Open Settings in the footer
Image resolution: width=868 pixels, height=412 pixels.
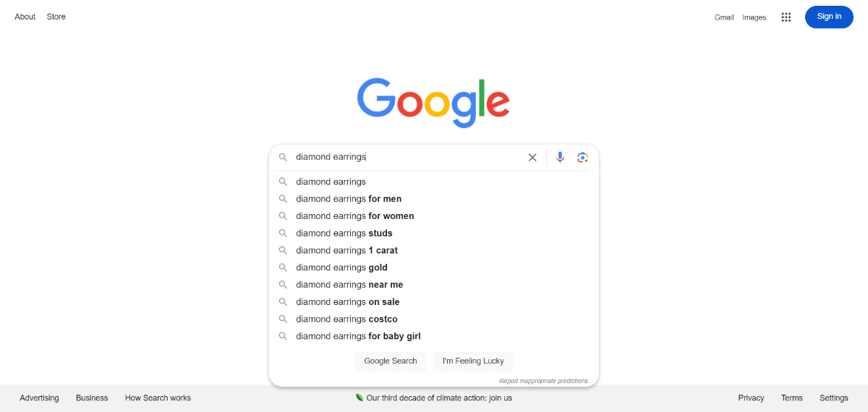pos(834,398)
